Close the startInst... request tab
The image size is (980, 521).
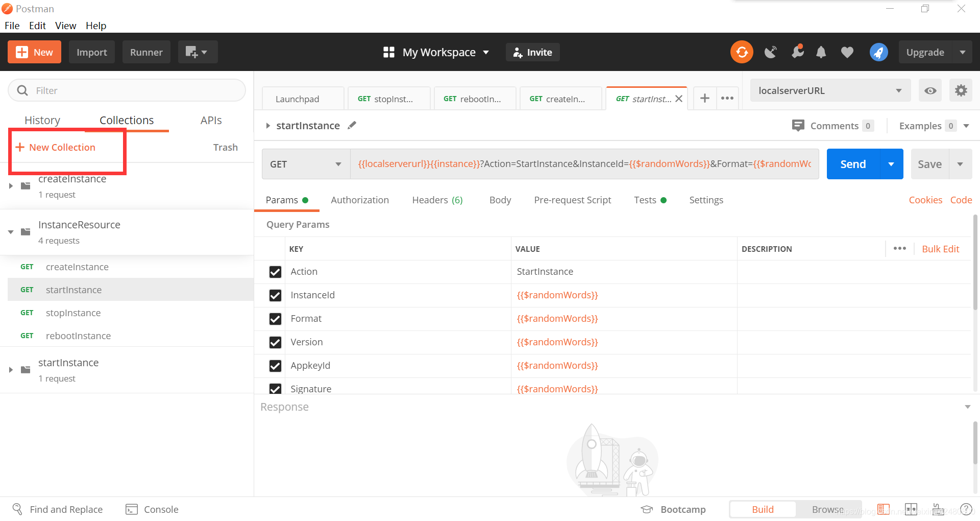(x=679, y=99)
